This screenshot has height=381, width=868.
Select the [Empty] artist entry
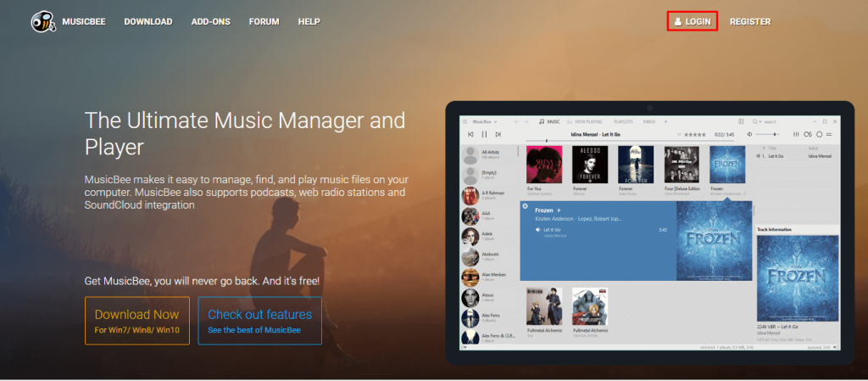coord(489,175)
